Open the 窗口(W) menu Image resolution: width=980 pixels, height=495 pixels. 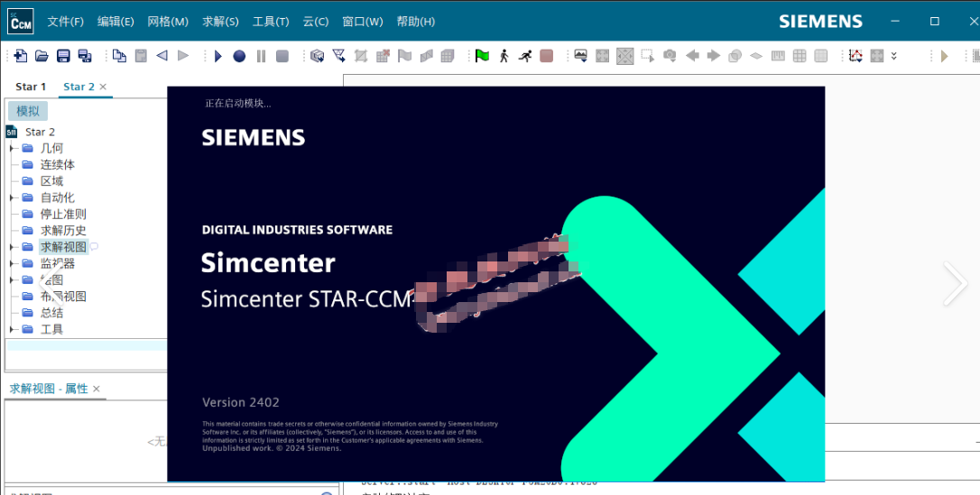pyautogui.click(x=363, y=22)
